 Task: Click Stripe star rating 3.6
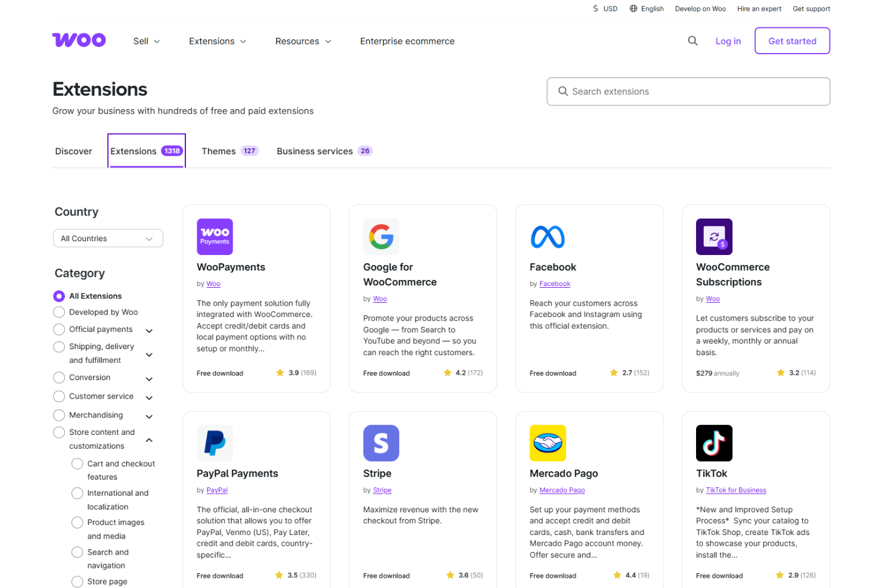tap(464, 575)
